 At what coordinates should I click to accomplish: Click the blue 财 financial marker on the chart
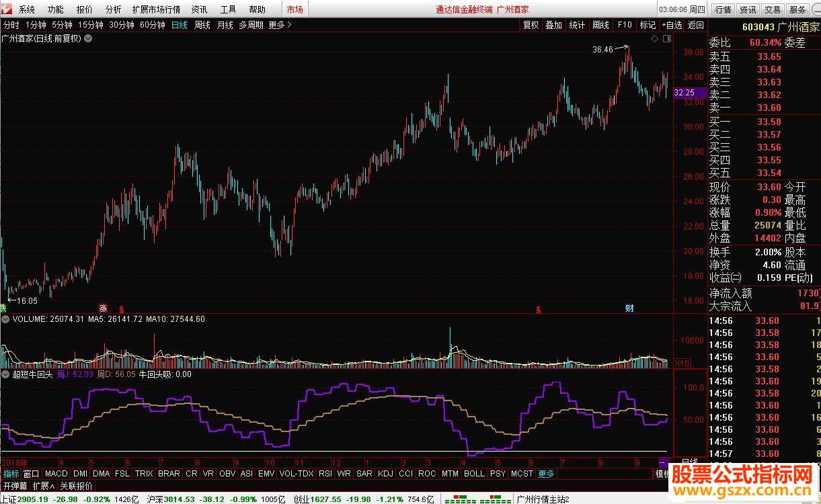pos(629,308)
